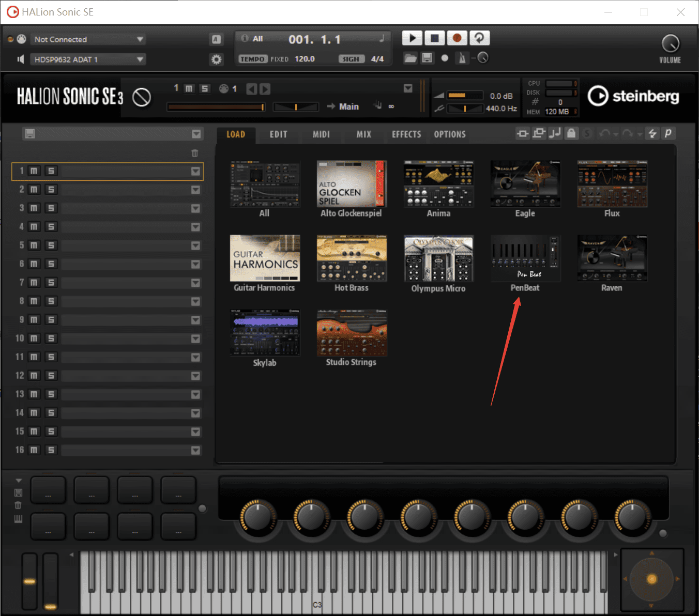699x616 pixels.
Task: Click the Record button
Action: point(457,38)
